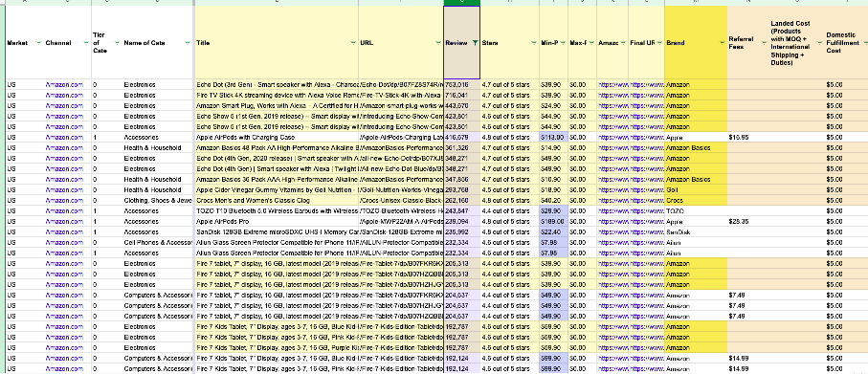Open Amazon.com link in Crocs Classic Clog row
This screenshot has height=374, width=868.
point(64,200)
